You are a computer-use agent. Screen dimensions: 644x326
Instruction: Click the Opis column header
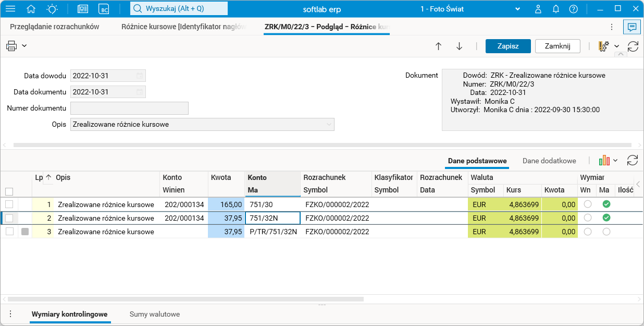coord(107,184)
